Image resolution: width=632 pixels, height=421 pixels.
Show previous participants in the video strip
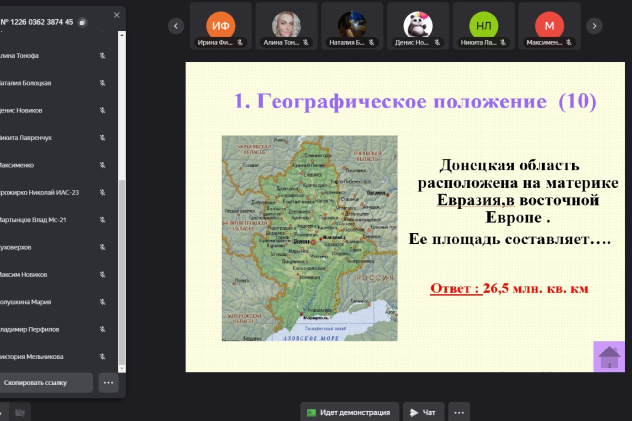pos(176,26)
